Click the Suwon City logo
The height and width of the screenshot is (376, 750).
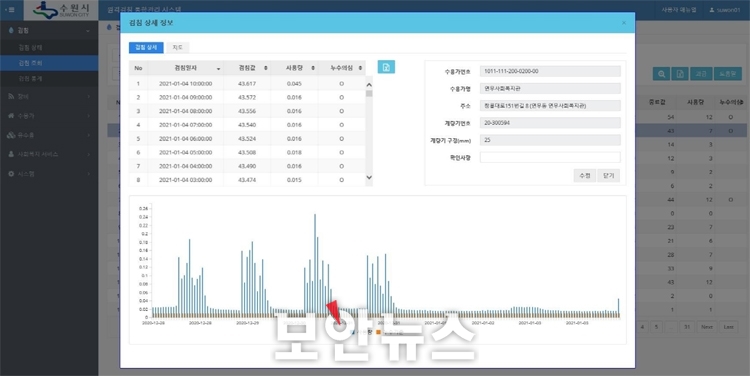tap(62, 10)
